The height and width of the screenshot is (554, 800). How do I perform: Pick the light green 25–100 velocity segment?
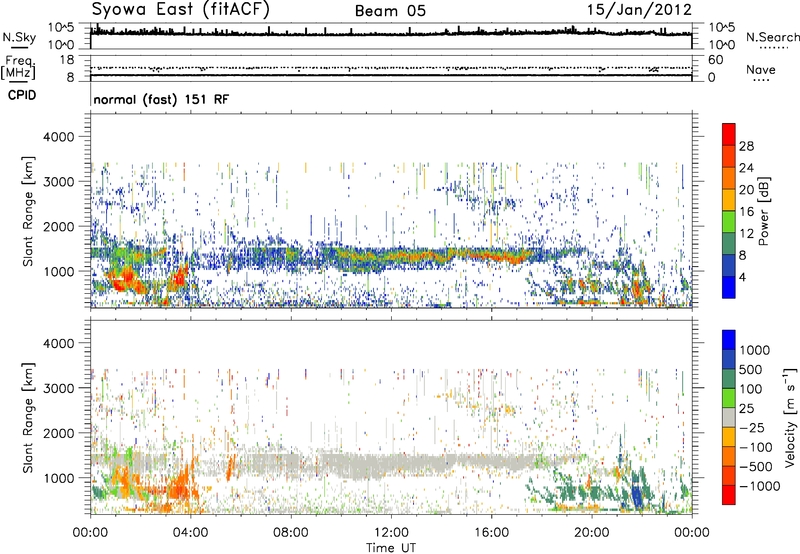[x=729, y=398]
